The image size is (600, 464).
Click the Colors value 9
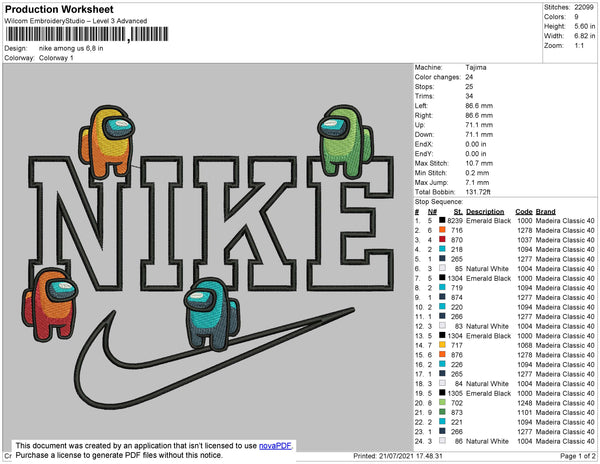click(x=576, y=17)
